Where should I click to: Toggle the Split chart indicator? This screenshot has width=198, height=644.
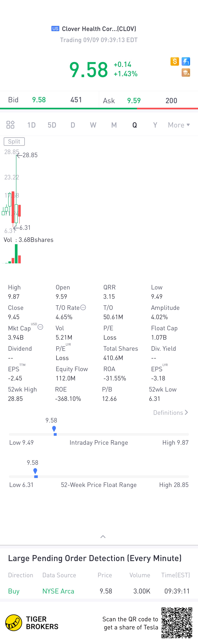(14, 142)
